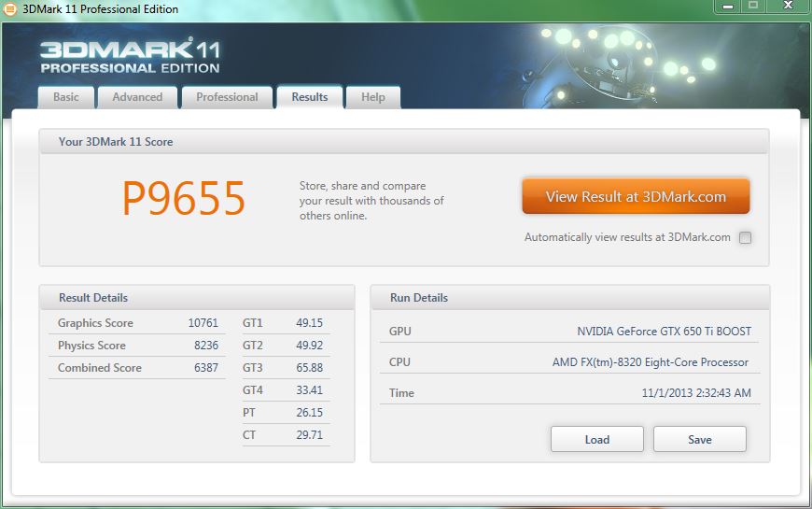This screenshot has width=812, height=509.
Task: Click the Load button
Action: (597, 440)
